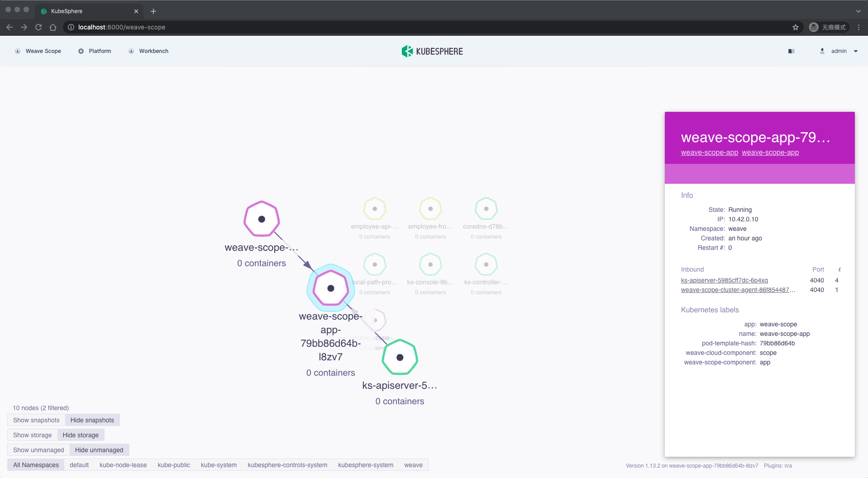Click the browser address bar
868x478 pixels.
226,27
